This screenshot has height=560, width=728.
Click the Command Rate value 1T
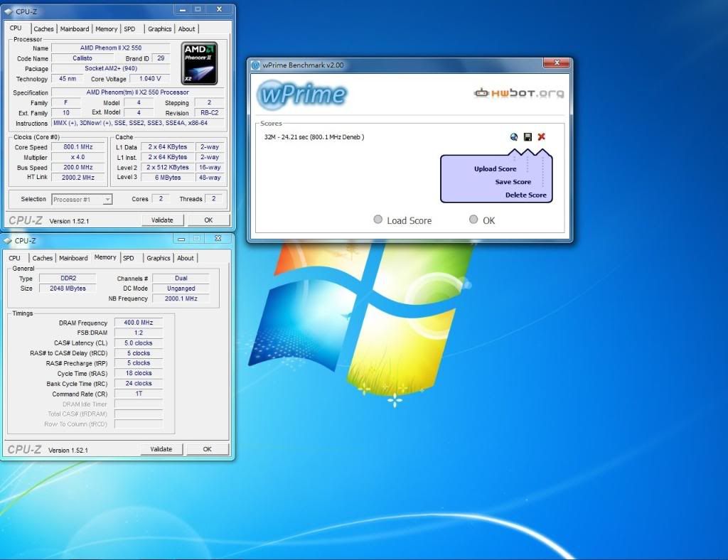(139, 394)
